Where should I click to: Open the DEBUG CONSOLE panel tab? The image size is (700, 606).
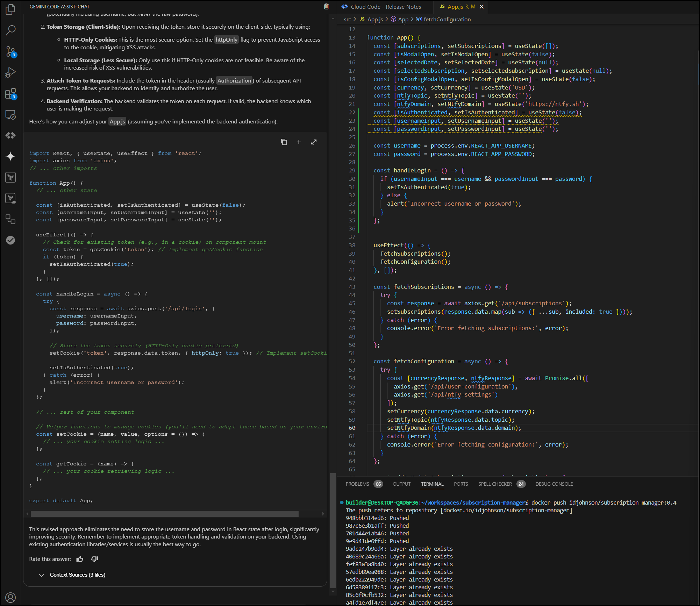(x=554, y=484)
